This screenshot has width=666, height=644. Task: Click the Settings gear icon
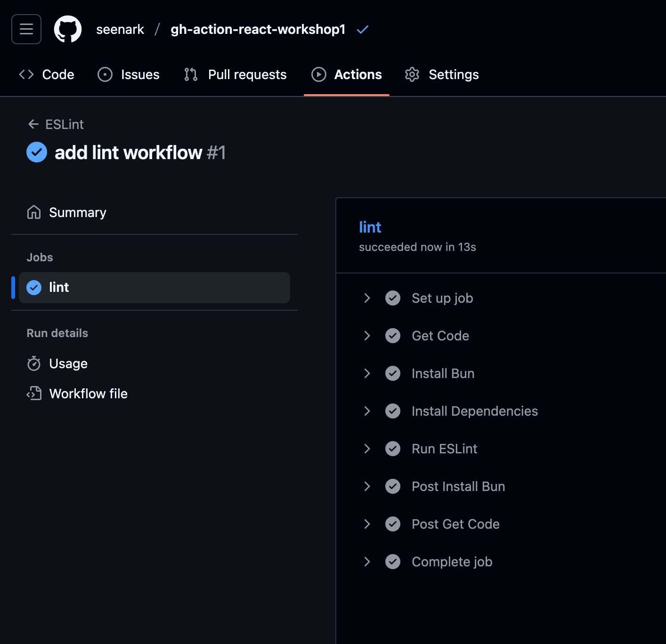[x=412, y=74]
